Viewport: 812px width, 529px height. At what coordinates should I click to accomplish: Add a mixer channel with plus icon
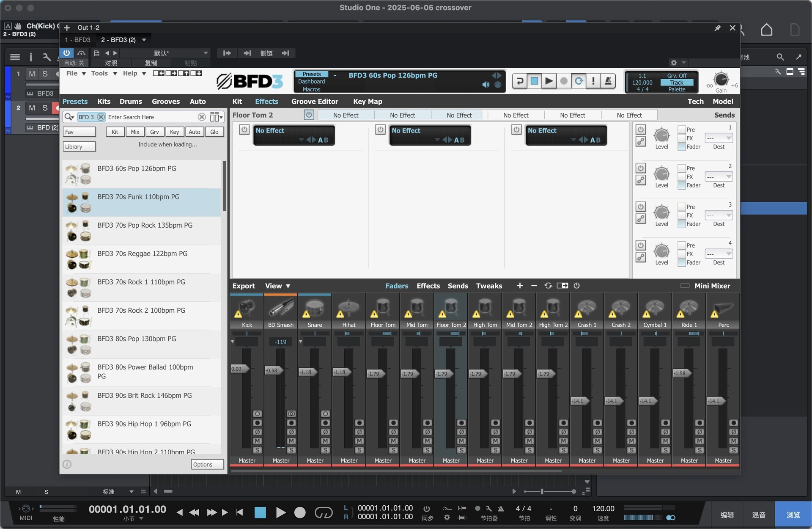click(x=520, y=286)
